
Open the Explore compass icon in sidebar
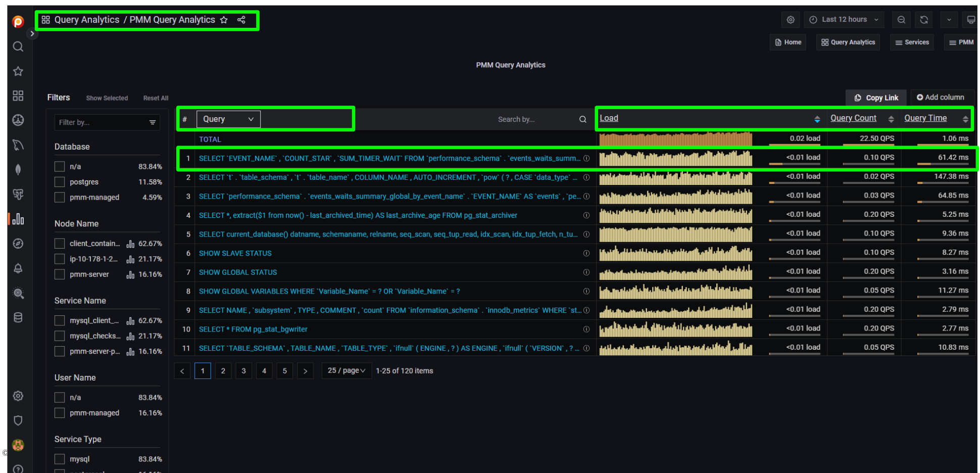coord(18,244)
